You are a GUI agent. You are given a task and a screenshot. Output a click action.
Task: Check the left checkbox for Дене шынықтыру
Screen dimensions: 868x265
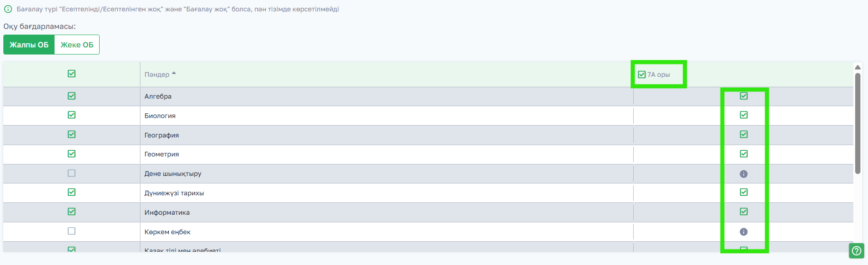pos(72,173)
